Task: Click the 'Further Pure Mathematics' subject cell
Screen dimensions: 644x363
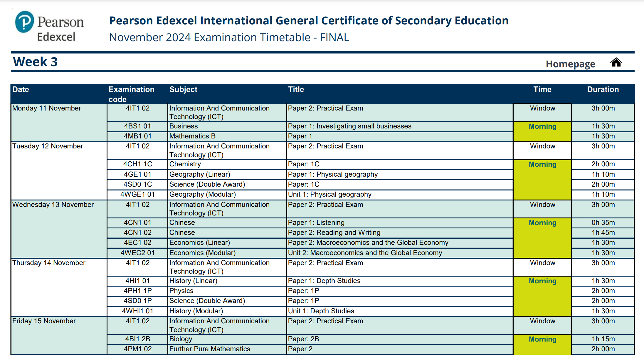Action: click(227, 349)
